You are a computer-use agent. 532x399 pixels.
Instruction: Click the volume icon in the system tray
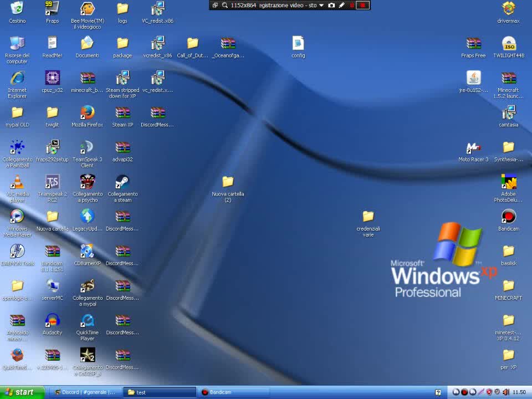(x=505, y=392)
